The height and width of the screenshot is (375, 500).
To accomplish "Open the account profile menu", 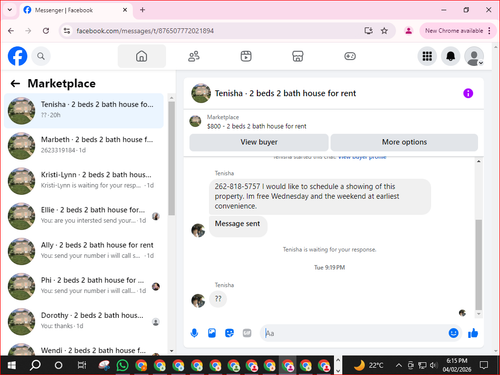I will pos(474,56).
